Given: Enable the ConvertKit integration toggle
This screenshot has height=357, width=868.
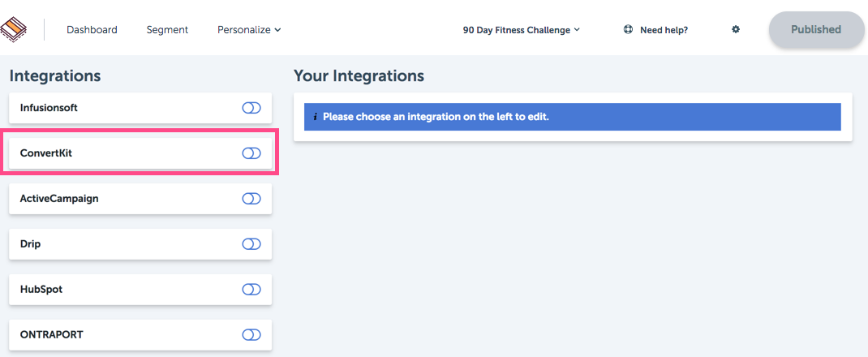Looking at the screenshot, I should click(x=251, y=153).
